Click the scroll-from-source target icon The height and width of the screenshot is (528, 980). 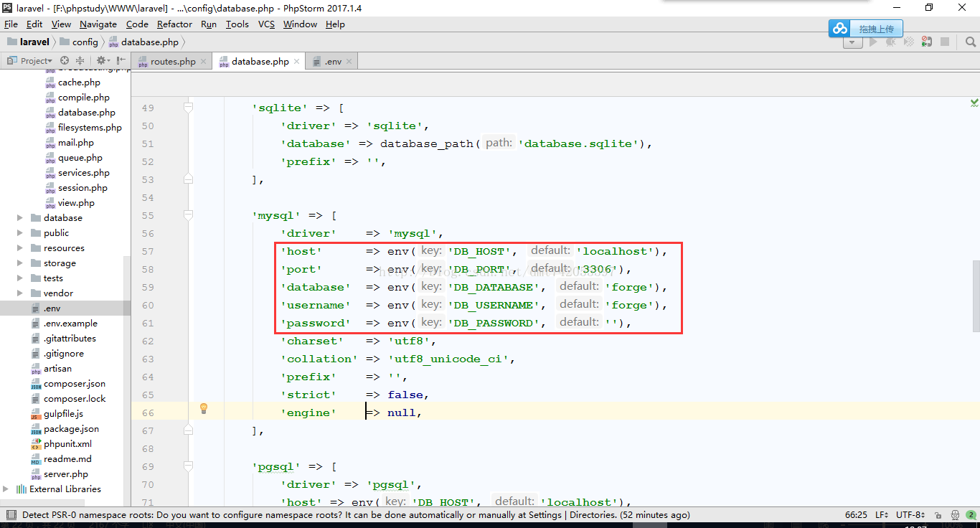click(65, 61)
